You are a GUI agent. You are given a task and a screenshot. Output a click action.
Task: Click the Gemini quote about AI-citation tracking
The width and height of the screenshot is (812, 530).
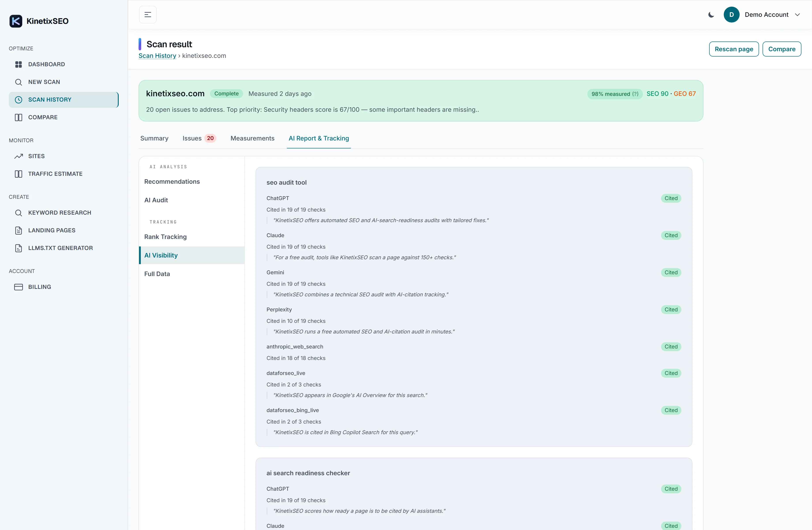[x=361, y=295]
